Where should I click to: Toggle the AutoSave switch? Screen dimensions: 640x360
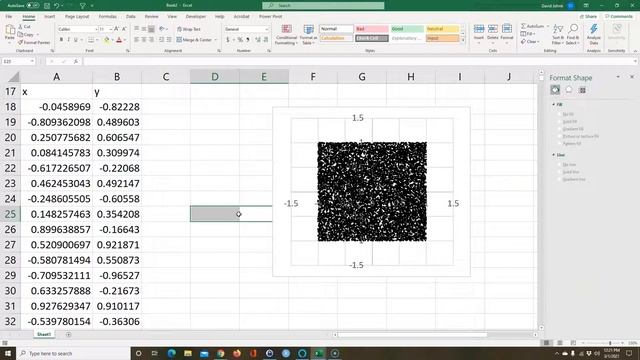33,6
